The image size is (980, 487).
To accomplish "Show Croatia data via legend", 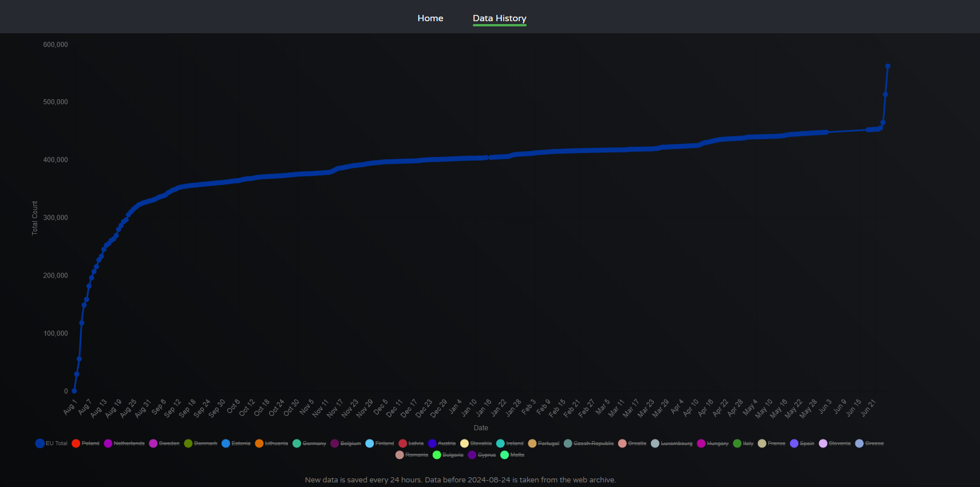I will [x=632, y=443].
